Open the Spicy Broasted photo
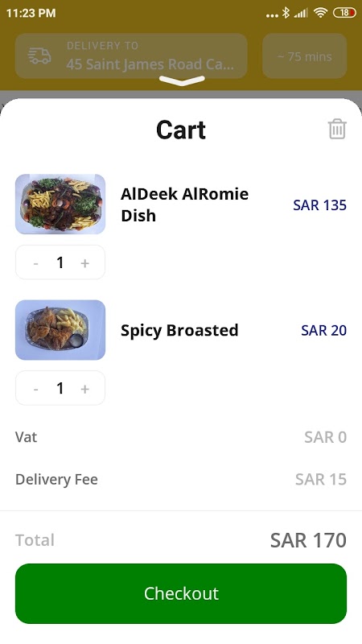The width and height of the screenshot is (362, 644). 60,330
